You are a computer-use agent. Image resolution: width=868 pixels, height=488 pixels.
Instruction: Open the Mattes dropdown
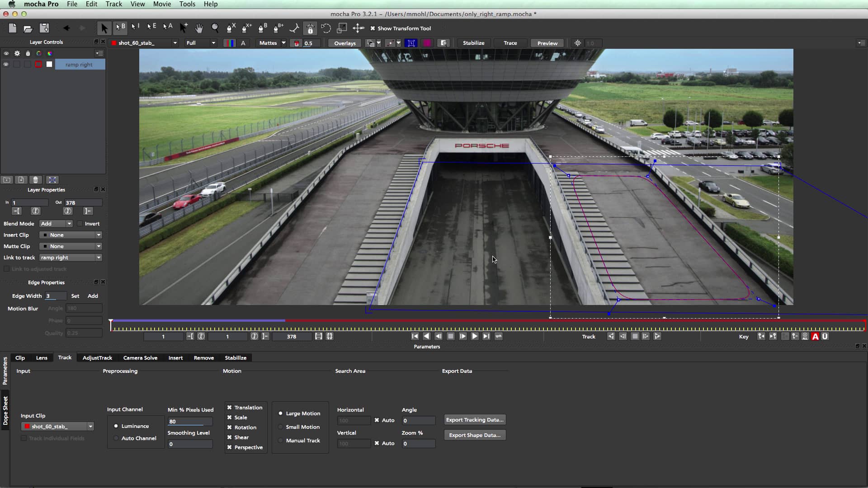[271, 42]
